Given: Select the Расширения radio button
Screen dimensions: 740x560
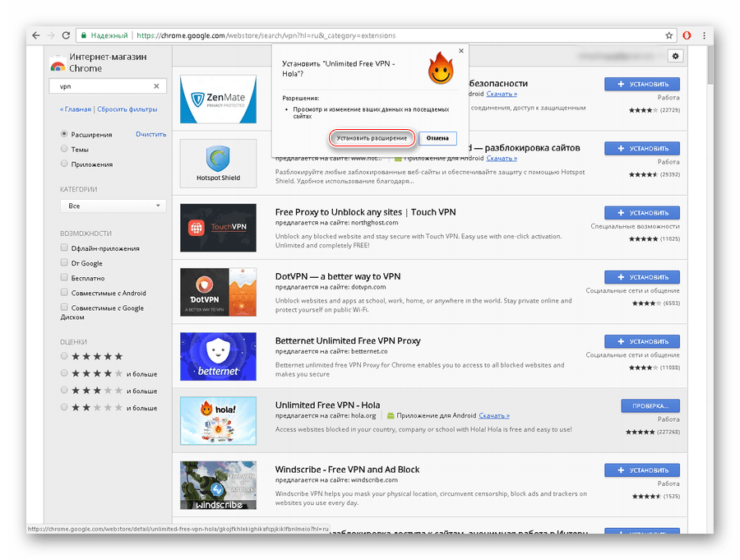Looking at the screenshot, I should 64,134.
